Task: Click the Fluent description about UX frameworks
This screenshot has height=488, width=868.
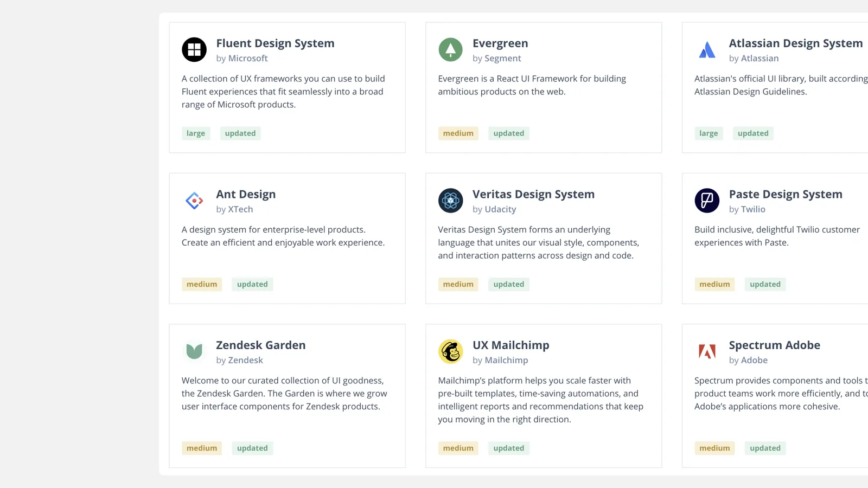Action: pos(284,92)
